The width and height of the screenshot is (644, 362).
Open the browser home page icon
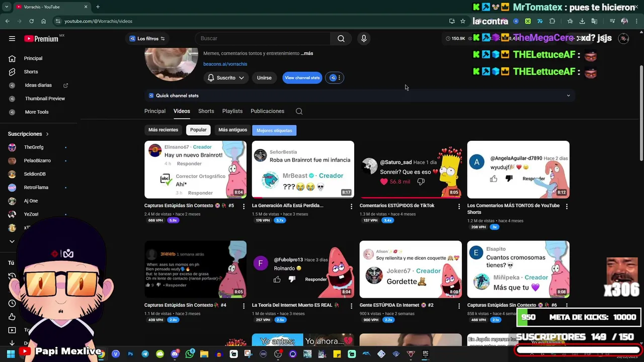[43, 21]
